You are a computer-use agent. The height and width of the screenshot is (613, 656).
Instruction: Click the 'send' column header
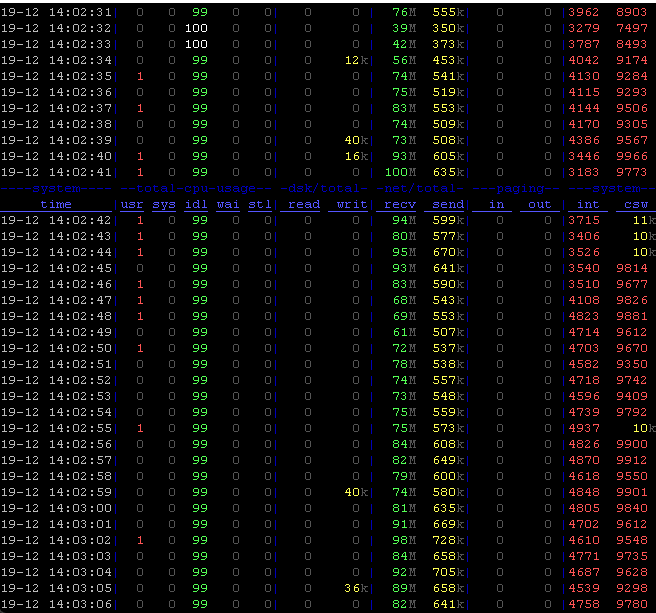click(x=448, y=204)
